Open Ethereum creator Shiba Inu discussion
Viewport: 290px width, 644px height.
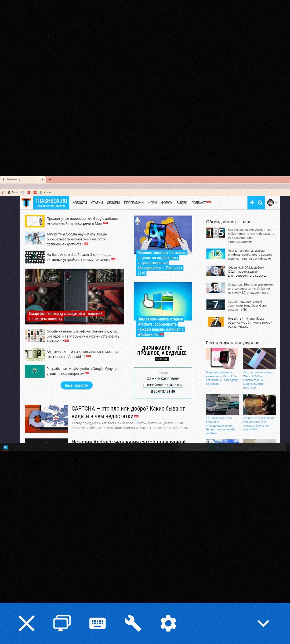click(240, 288)
